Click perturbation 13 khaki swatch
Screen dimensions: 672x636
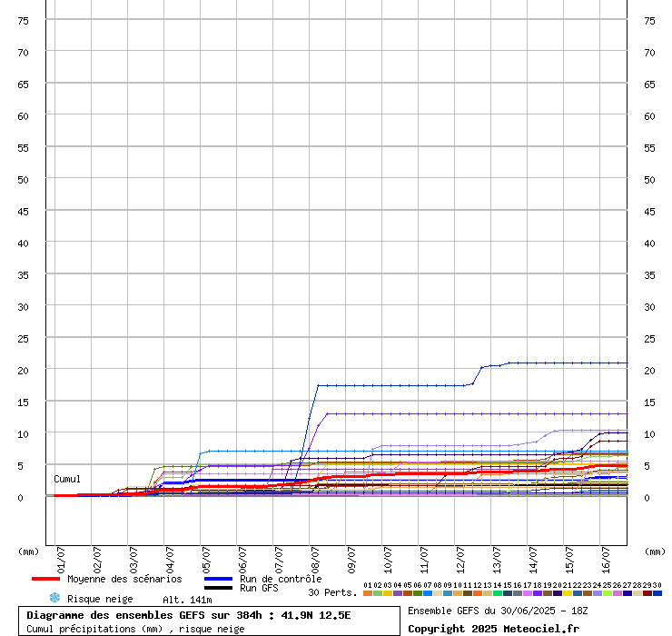click(x=488, y=593)
